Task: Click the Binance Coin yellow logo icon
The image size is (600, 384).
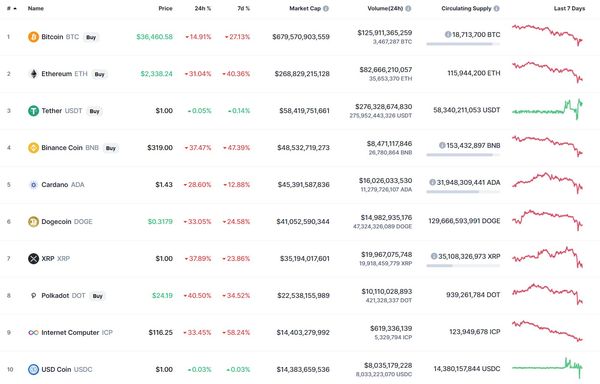Action: coord(34,148)
